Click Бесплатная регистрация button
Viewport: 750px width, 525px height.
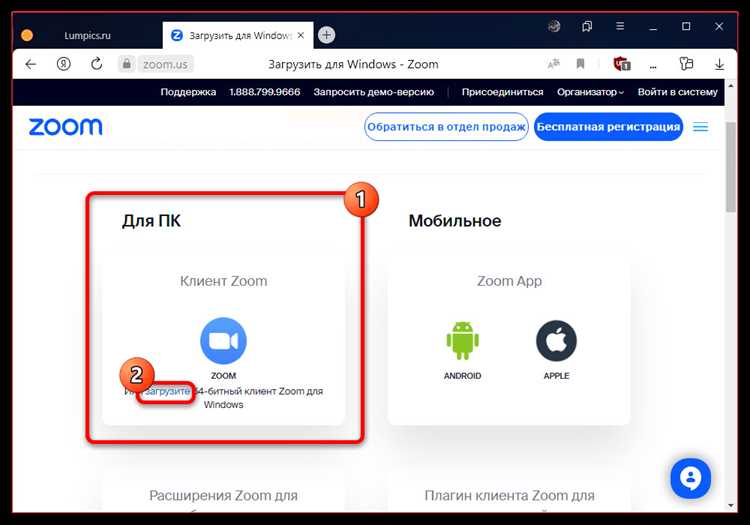pyautogui.click(x=608, y=127)
